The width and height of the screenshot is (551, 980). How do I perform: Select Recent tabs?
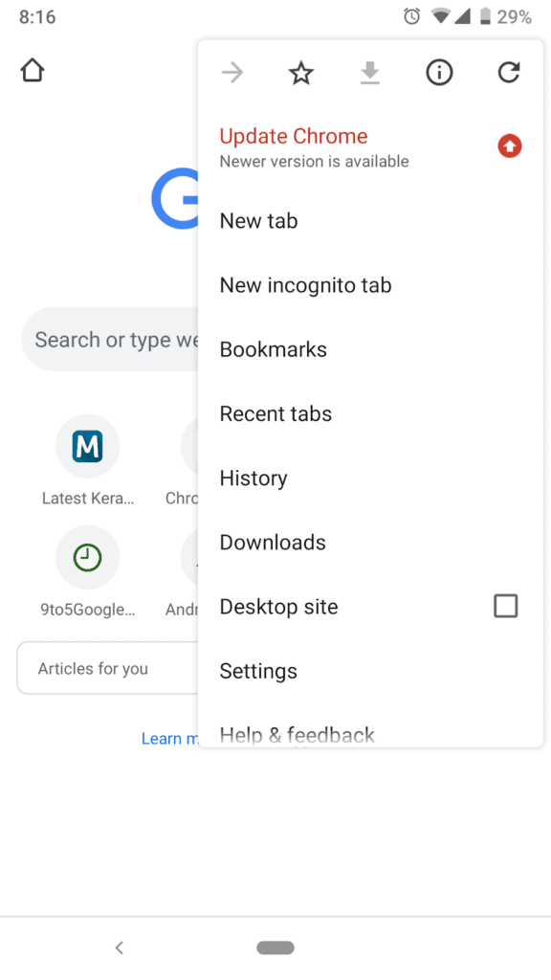[275, 413]
